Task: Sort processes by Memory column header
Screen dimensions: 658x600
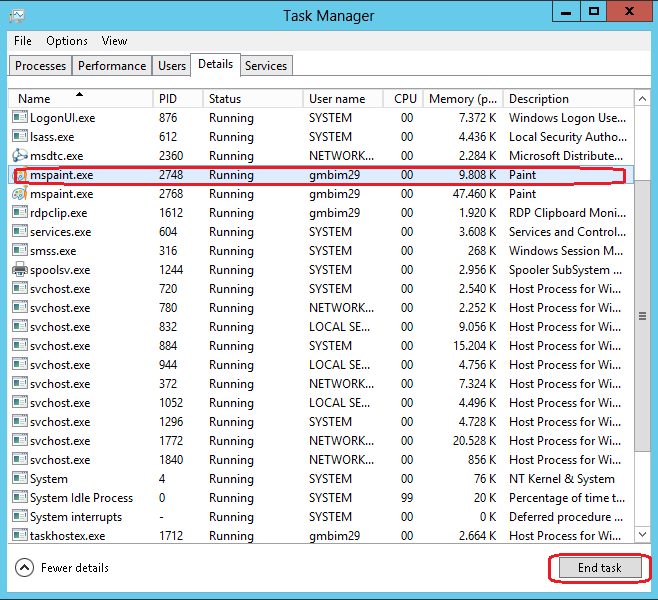Action: click(x=462, y=99)
